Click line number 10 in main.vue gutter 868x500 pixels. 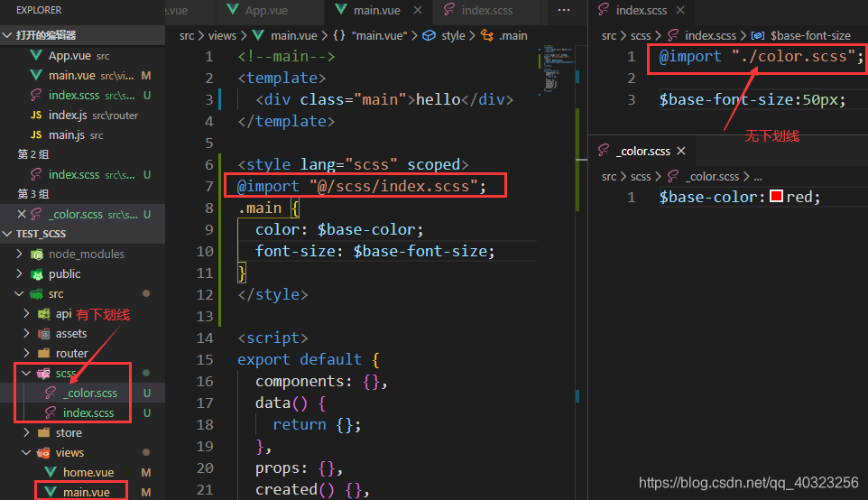[x=205, y=252]
